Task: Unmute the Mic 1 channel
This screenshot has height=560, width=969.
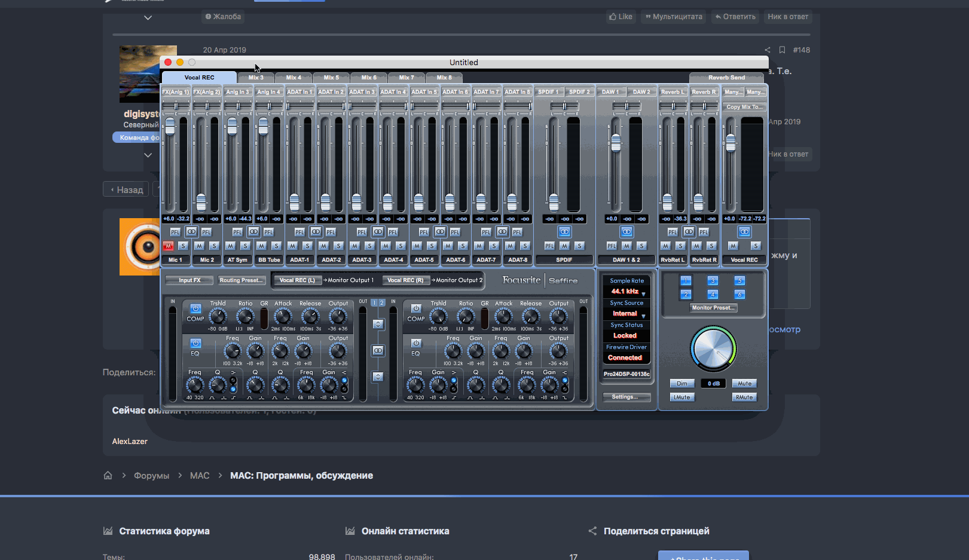Action: pyautogui.click(x=168, y=246)
